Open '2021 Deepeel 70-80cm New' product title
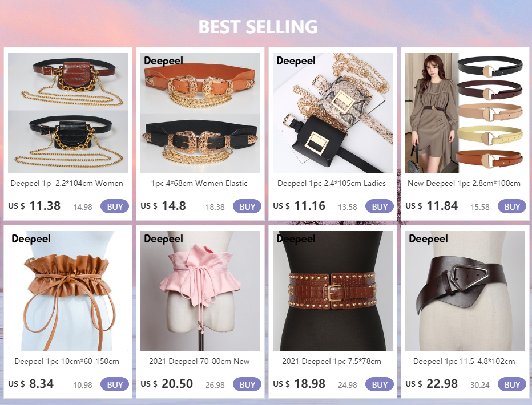The height and width of the screenshot is (405, 532). click(x=199, y=361)
